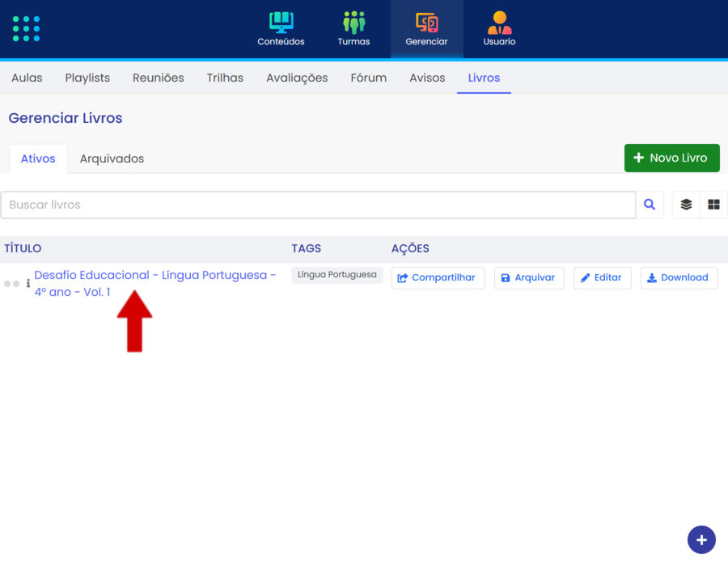Open the Usuario profile menu
Viewport: 728px width, 566px height.
[499, 29]
